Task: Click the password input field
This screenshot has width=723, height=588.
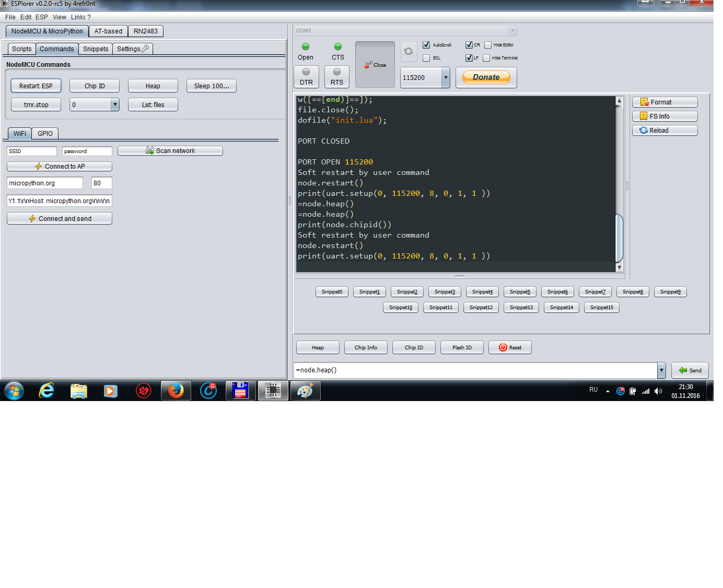Action: point(87,151)
